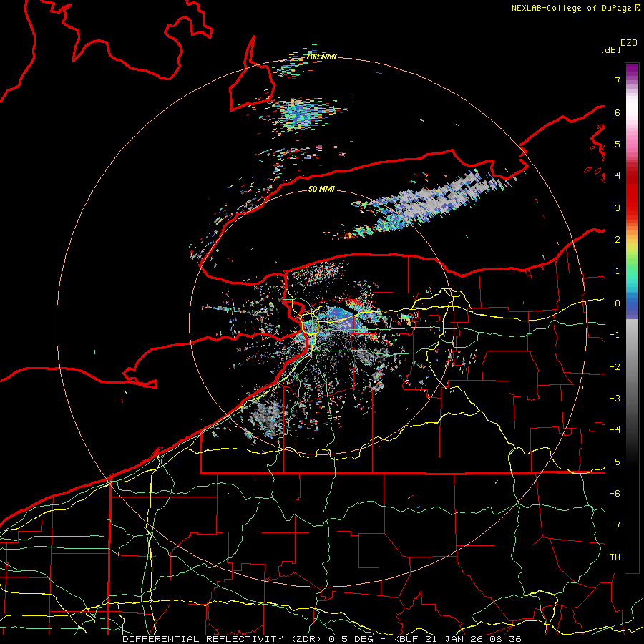Click the 100 NMI range ring label
The height and width of the screenshot is (644, 644).
[321, 57]
